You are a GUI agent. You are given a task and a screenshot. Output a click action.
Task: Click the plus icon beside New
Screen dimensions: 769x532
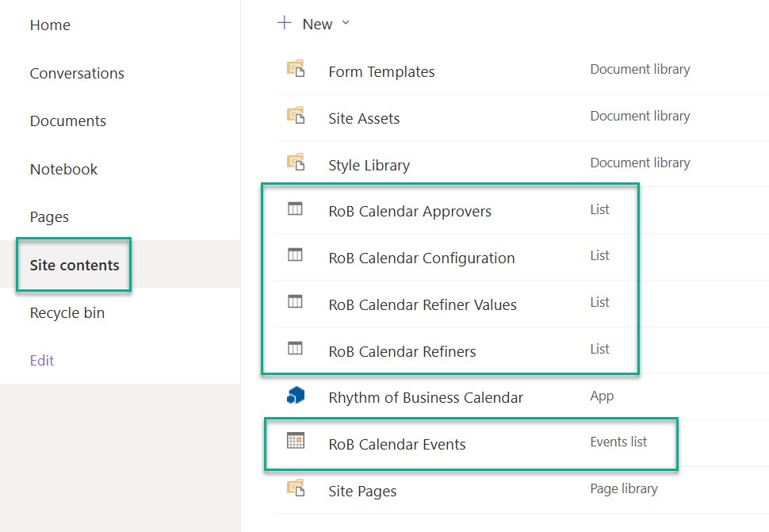pos(285,22)
